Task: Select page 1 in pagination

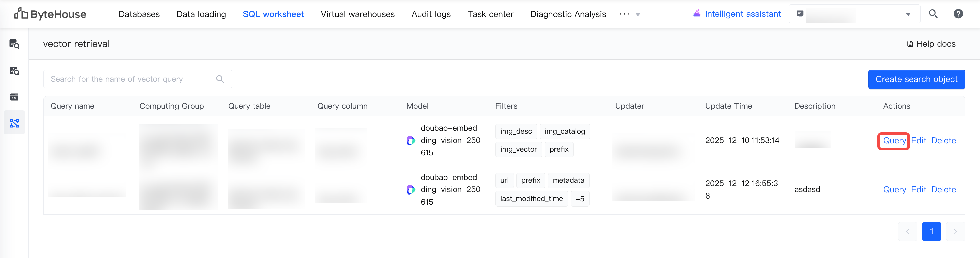Action: 931,231
